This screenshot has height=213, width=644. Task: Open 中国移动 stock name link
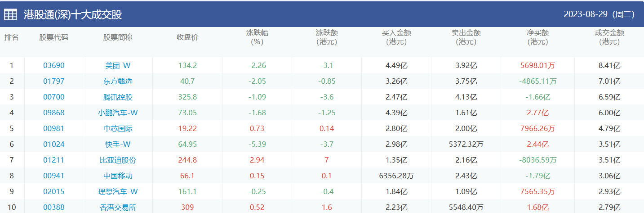(118, 176)
